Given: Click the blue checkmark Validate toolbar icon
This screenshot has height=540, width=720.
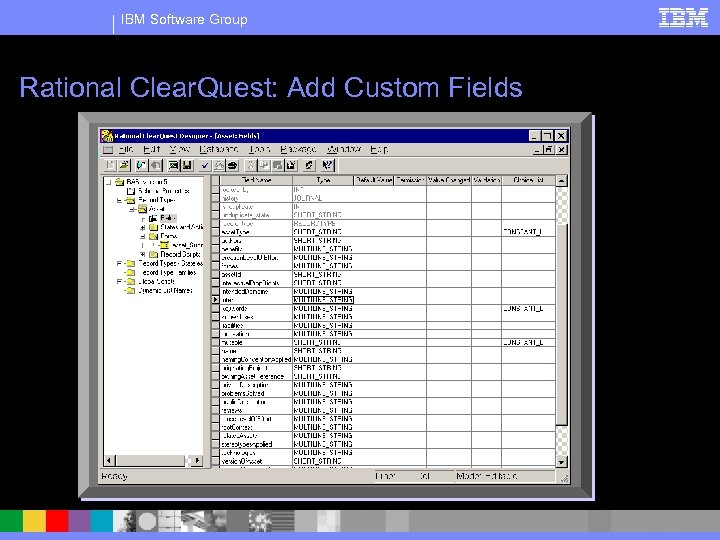Looking at the screenshot, I should point(205,165).
